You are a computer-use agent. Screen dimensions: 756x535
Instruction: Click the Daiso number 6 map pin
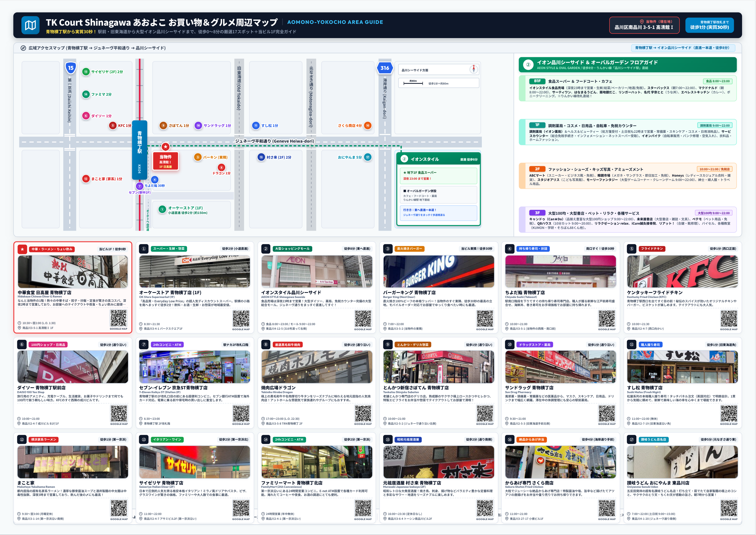click(x=86, y=116)
